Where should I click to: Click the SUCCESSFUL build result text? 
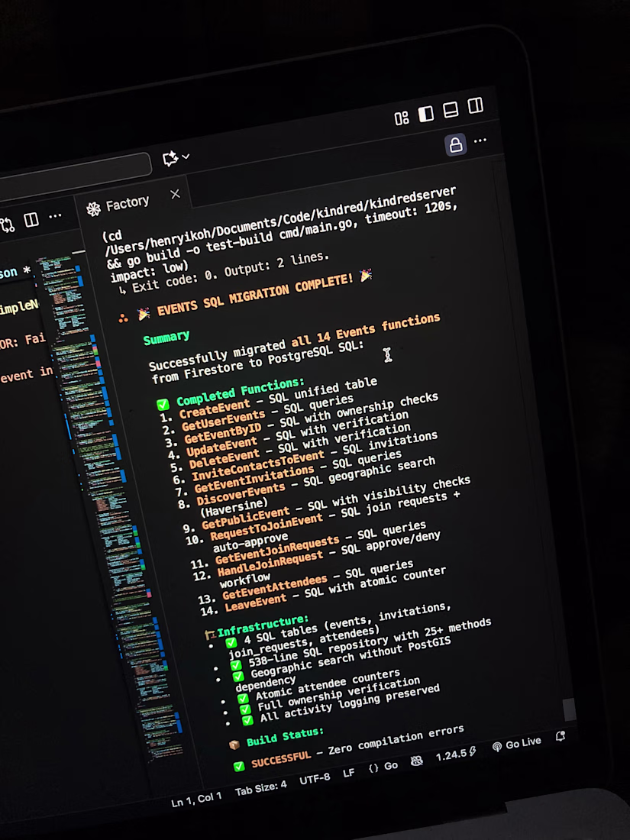(281, 758)
